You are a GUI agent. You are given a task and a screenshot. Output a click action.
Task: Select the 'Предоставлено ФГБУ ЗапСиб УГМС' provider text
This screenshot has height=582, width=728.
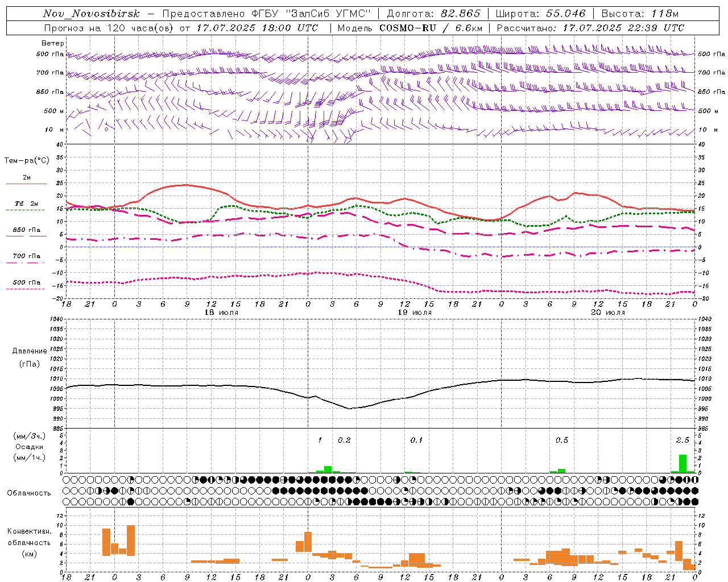[x=267, y=14]
